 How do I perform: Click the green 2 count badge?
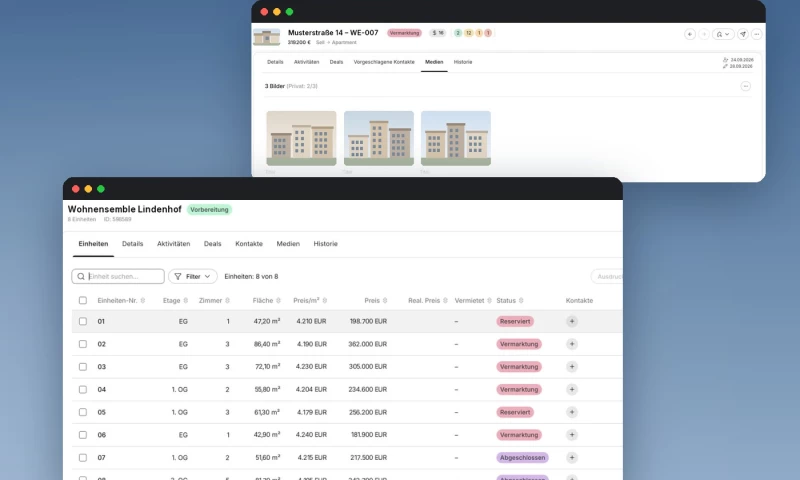coord(458,33)
